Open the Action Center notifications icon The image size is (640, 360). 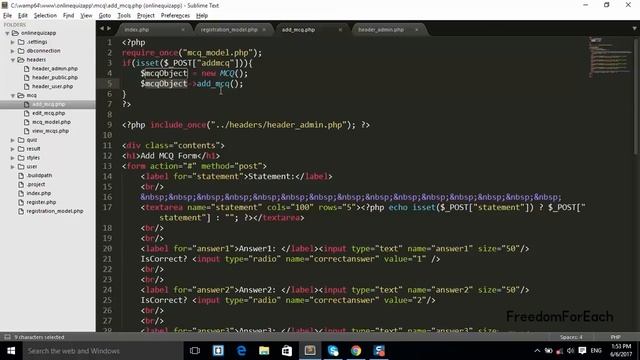coord(582,351)
